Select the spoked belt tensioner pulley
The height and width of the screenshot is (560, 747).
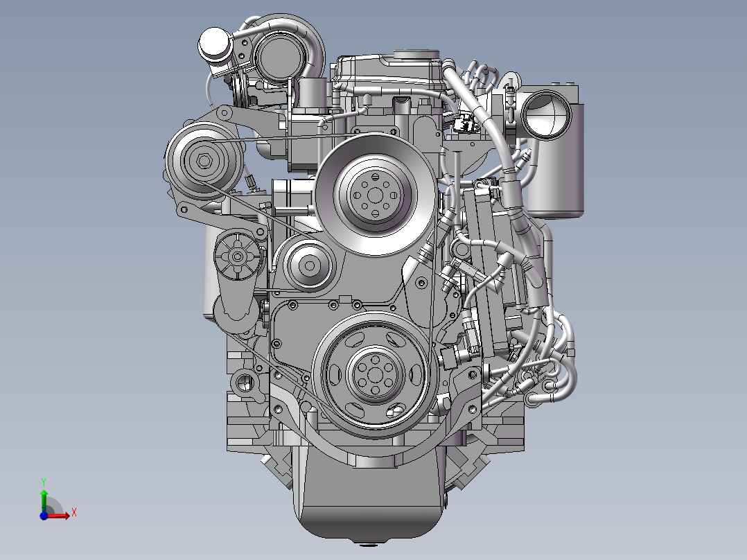tap(237, 257)
